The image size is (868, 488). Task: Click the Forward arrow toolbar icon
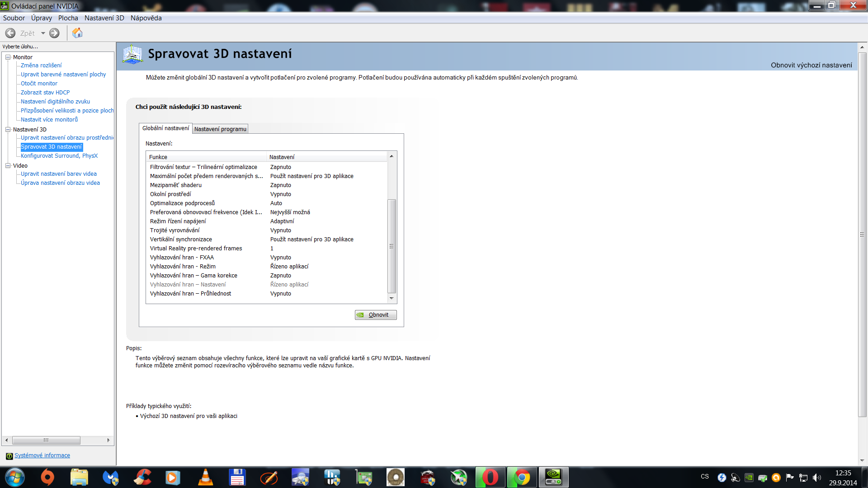pos(54,33)
